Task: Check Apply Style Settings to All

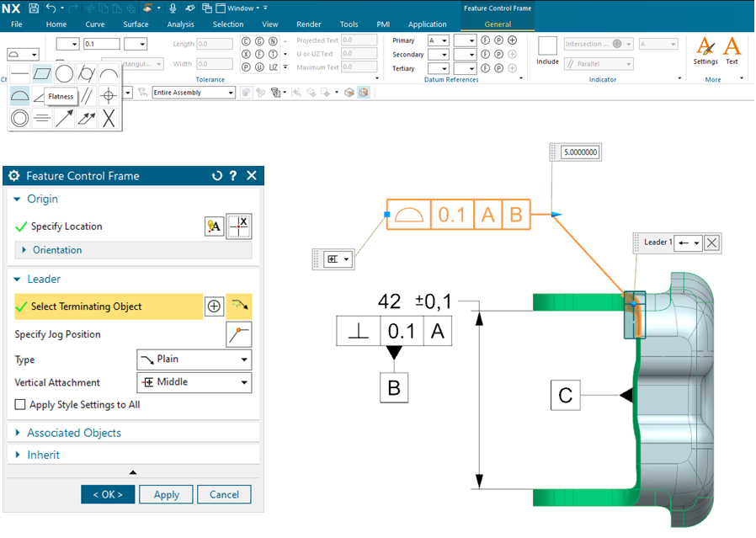Action: click(20, 404)
